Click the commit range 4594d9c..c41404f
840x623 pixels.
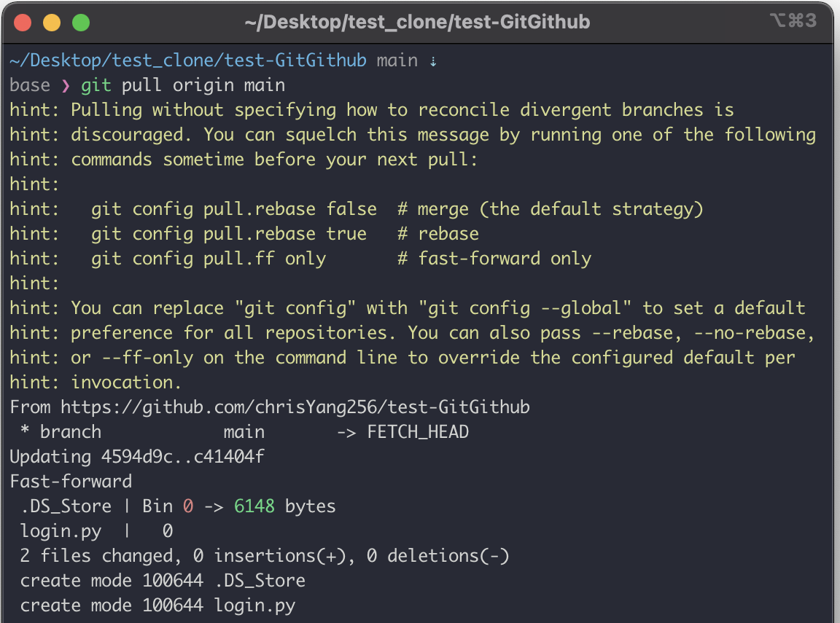pyautogui.click(x=183, y=457)
